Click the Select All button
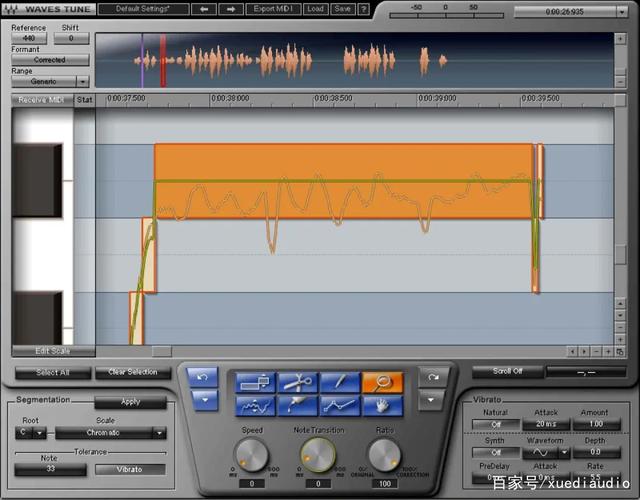This screenshot has width=640, height=500. click(53, 373)
